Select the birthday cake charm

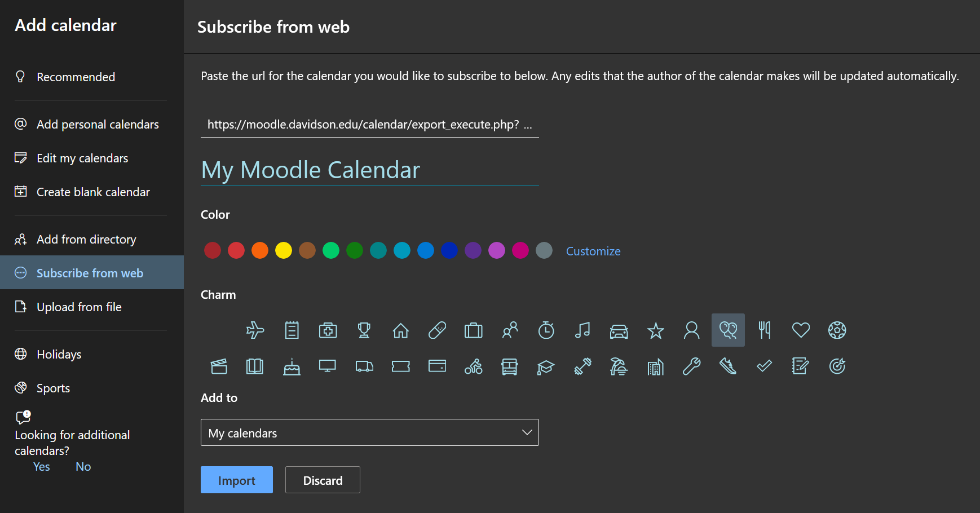click(x=292, y=366)
